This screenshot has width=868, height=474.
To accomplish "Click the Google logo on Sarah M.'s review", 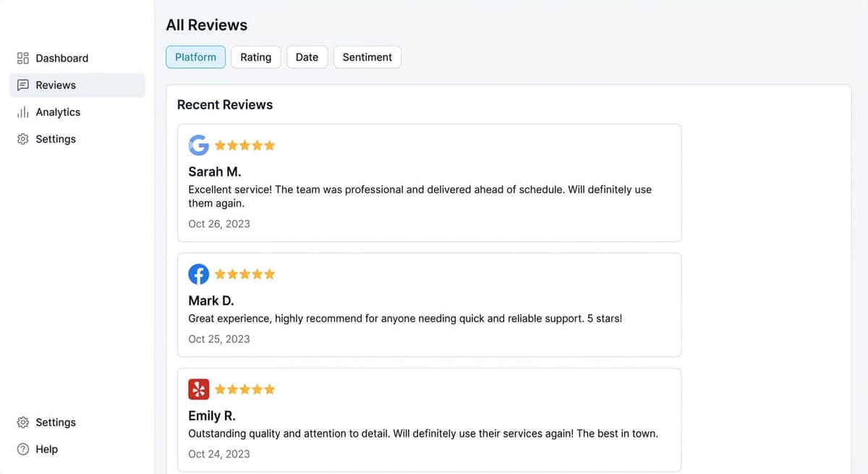I will click(198, 145).
